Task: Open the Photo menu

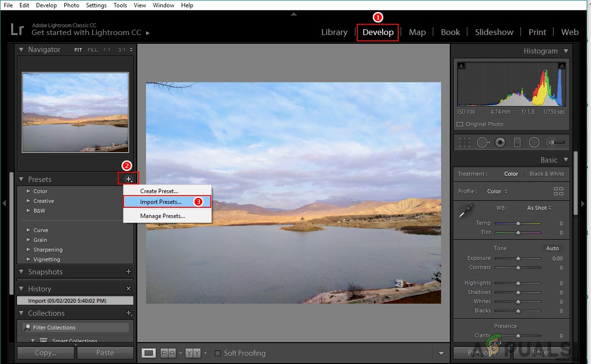Action: [x=72, y=5]
